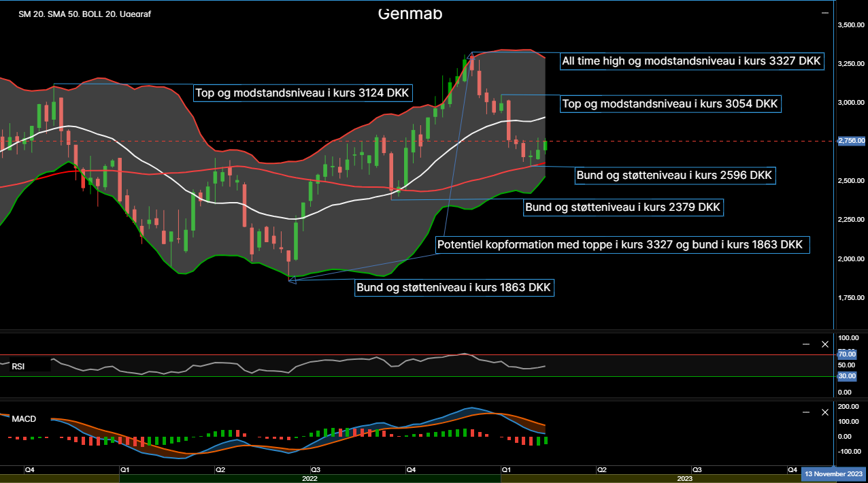Select the RSI indicator label
The image size is (868, 483).
pos(18,366)
